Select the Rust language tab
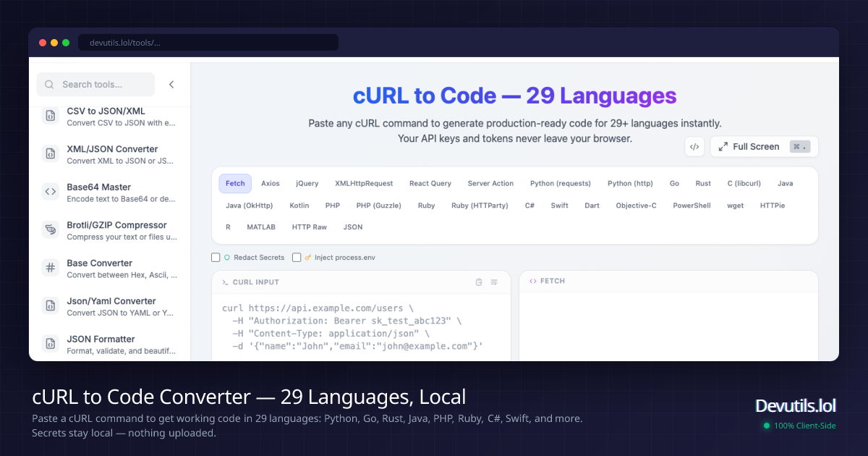 (x=703, y=184)
